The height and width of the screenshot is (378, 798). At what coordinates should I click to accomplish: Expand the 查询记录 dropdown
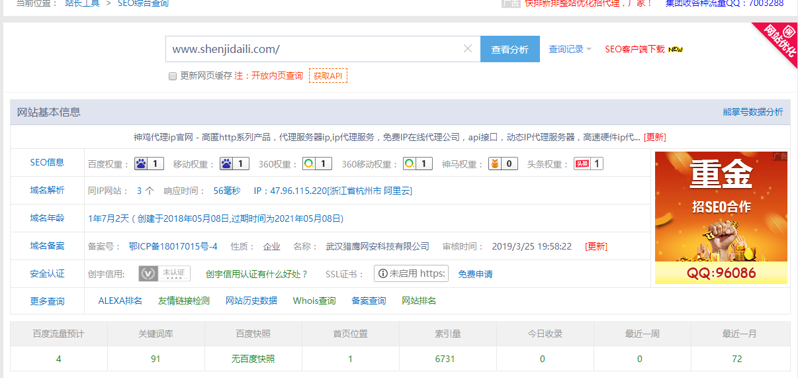[x=569, y=49]
